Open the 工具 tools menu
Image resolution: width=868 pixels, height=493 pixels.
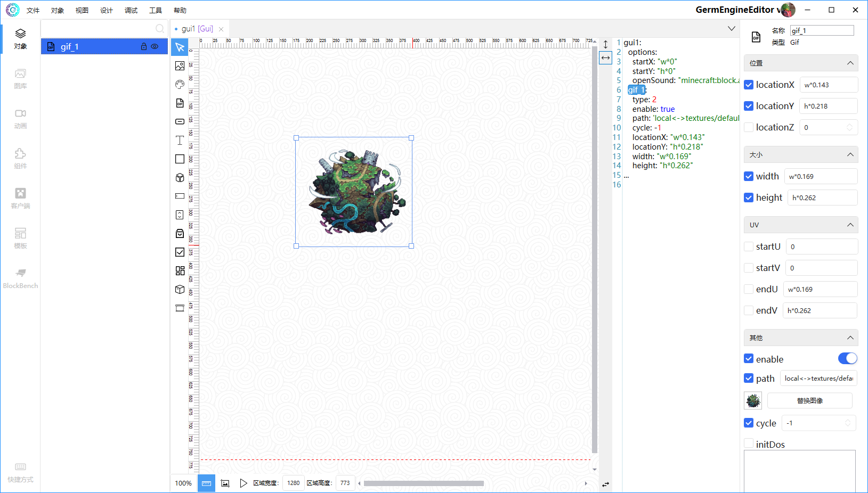coord(156,10)
